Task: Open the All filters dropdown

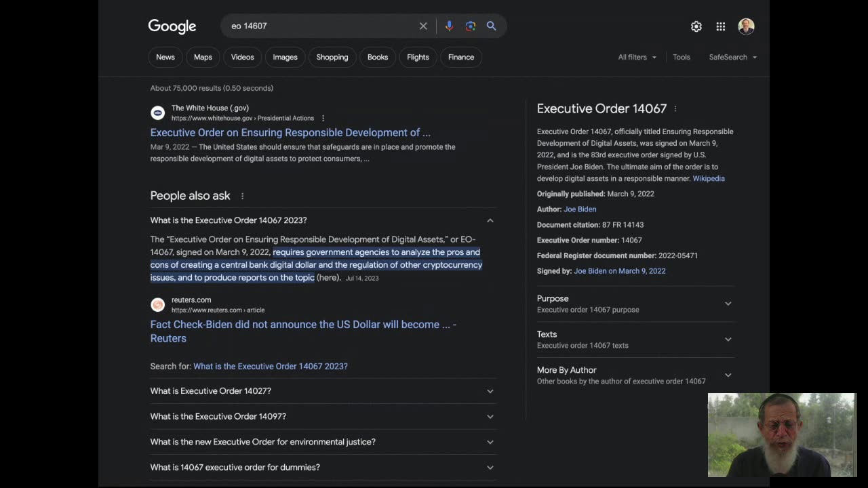Action: click(637, 57)
